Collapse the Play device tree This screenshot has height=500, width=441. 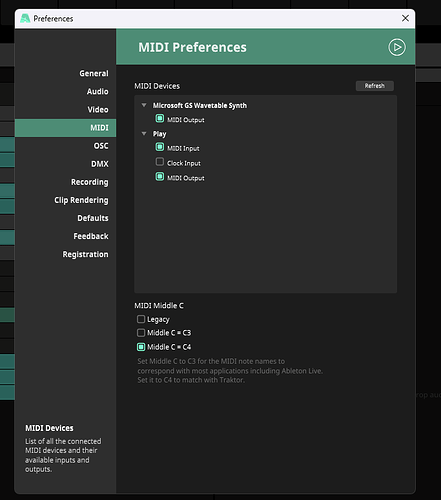point(144,134)
